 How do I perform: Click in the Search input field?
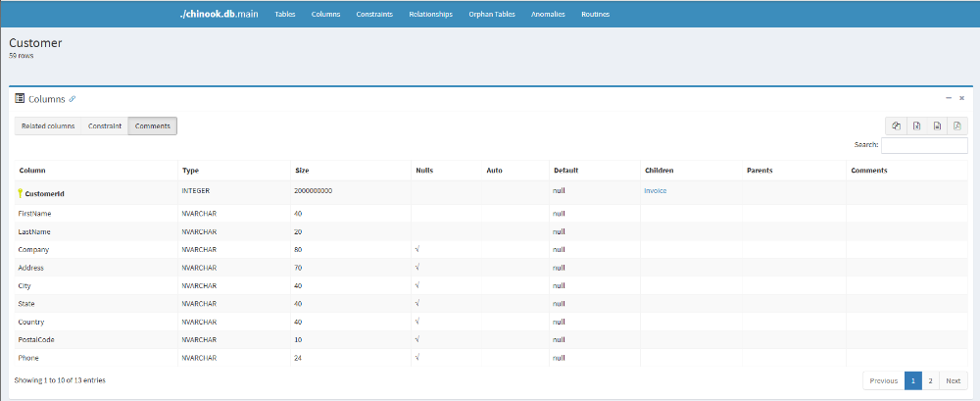coord(924,145)
